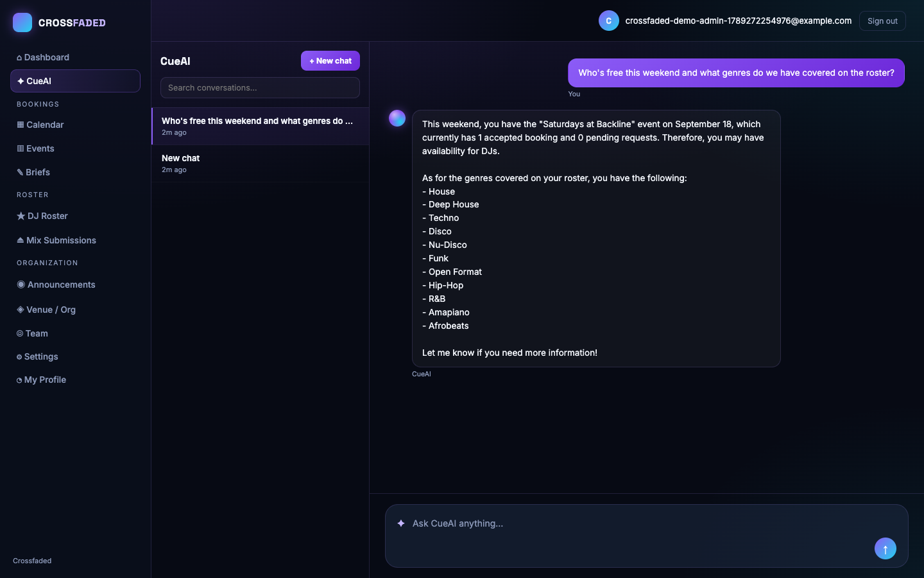Image resolution: width=924 pixels, height=578 pixels.
Task: Click the 'Open Format' genre line
Action: point(452,272)
